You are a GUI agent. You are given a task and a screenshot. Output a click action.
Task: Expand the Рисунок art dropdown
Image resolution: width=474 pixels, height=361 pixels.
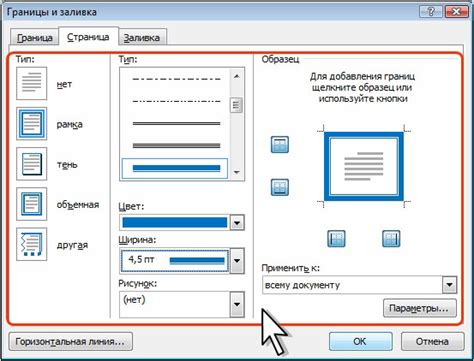pos(237,304)
